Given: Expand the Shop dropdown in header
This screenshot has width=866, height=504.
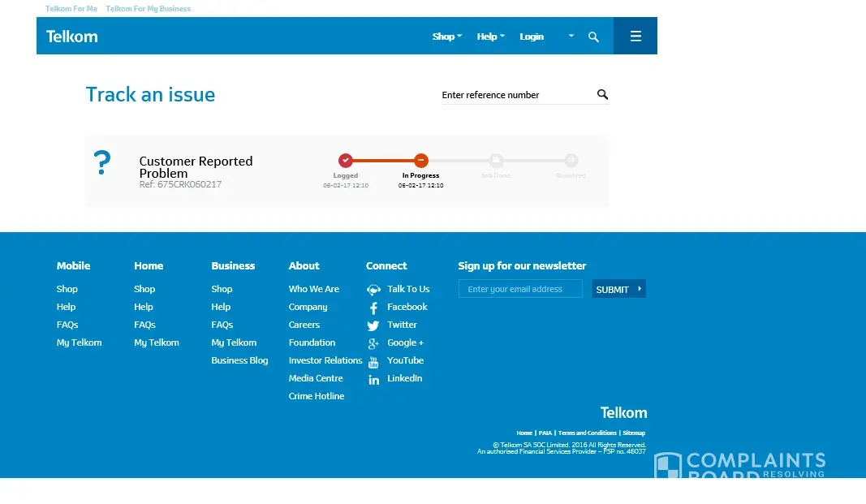Looking at the screenshot, I should point(447,37).
